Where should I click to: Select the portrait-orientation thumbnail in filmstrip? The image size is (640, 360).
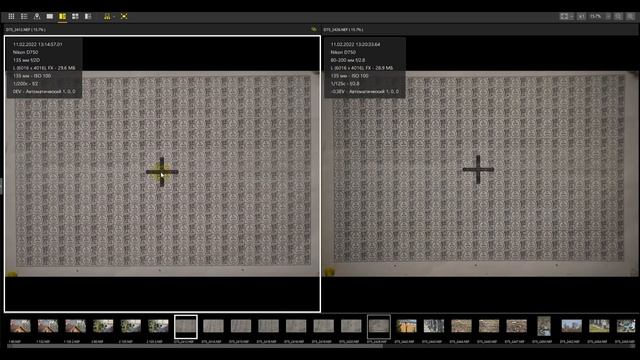point(544,326)
